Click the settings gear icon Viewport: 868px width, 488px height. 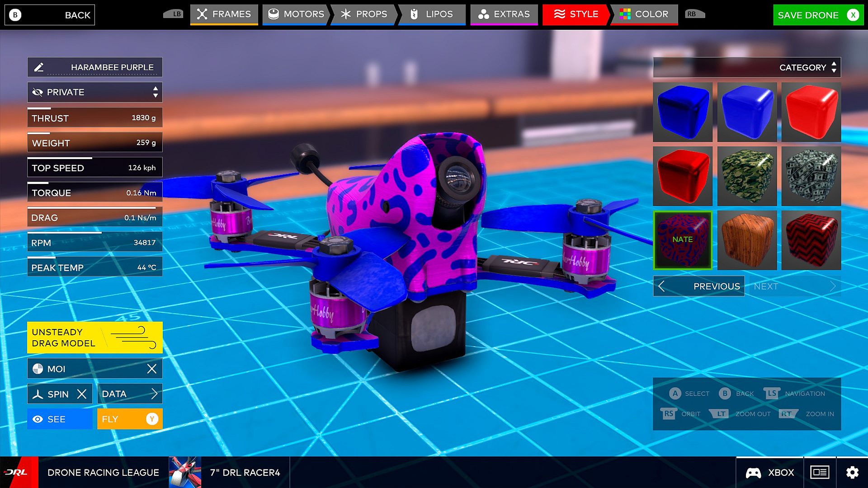(x=852, y=473)
